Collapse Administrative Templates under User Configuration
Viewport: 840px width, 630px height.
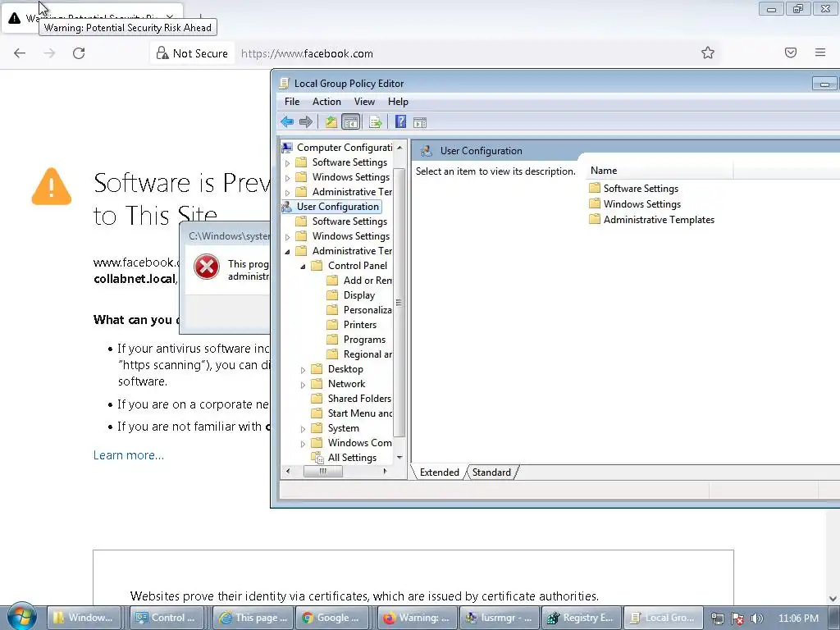(288, 251)
